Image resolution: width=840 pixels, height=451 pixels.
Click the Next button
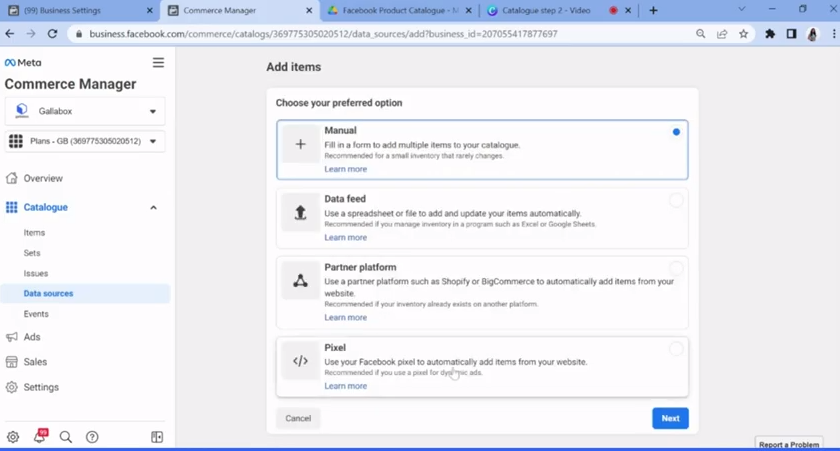tap(670, 418)
